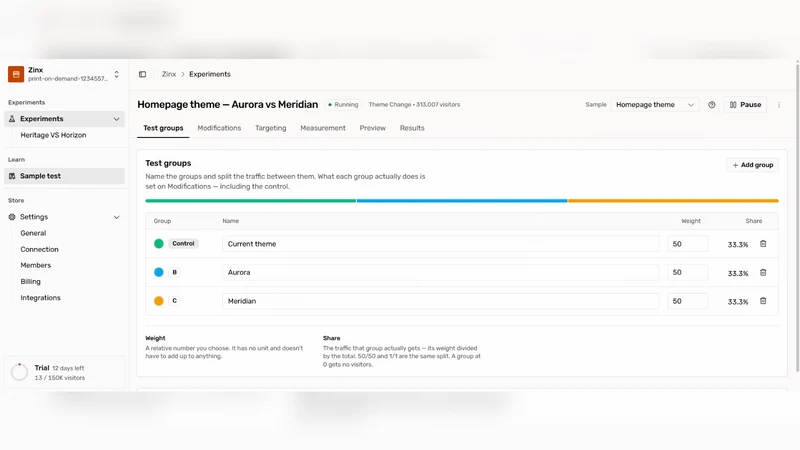Switch to the Test groups tab
Viewport: 800px width, 450px height.
tap(163, 128)
